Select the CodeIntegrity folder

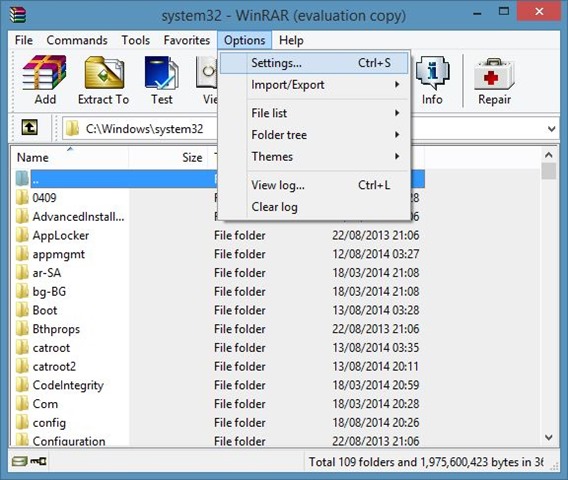pos(68,385)
